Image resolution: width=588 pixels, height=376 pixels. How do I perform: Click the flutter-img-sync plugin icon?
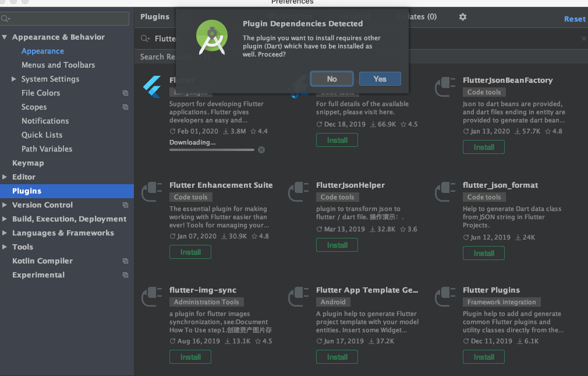[151, 296]
